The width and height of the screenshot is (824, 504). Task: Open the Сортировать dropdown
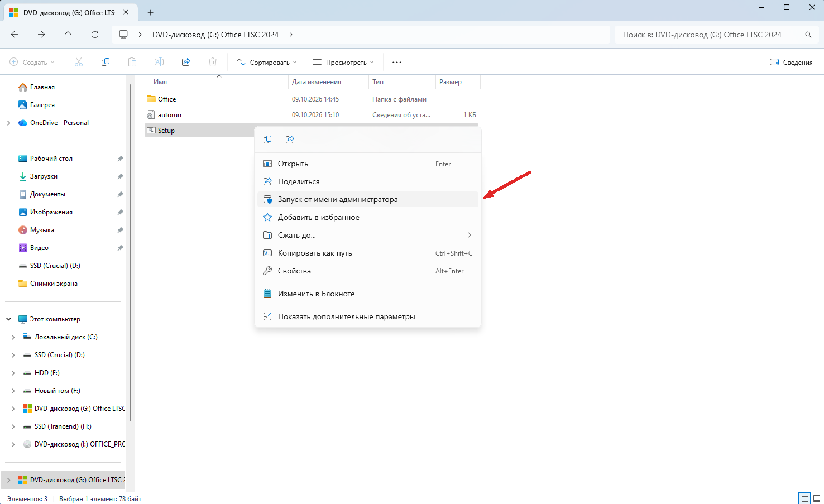267,62
